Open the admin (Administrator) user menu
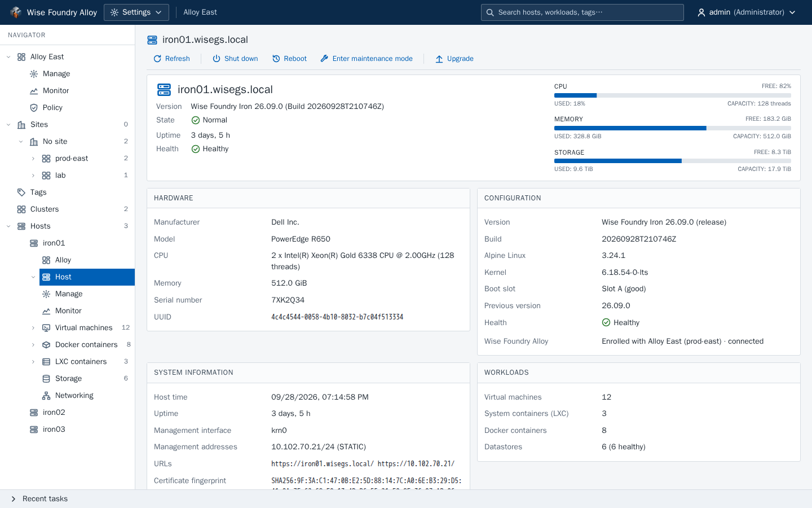The width and height of the screenshot is (812, 508). pyautogui.click(x=747, y=12)
